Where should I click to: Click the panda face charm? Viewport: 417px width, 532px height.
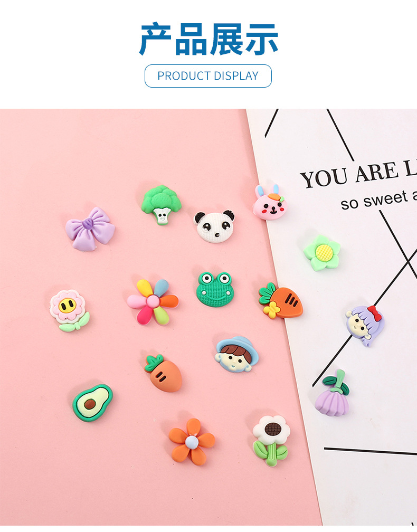215,226
